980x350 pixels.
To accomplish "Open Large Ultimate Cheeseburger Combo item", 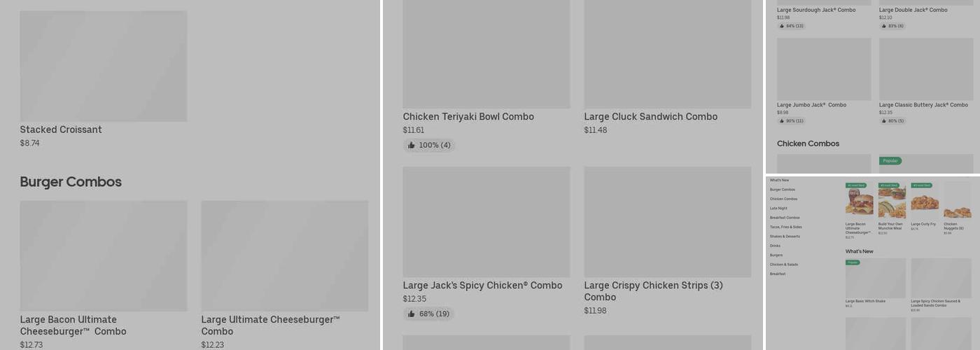I will [x=284, y=256].
